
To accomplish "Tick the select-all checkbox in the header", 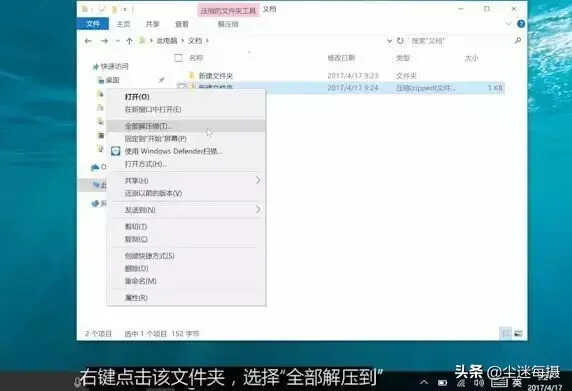I will [178, 58].
